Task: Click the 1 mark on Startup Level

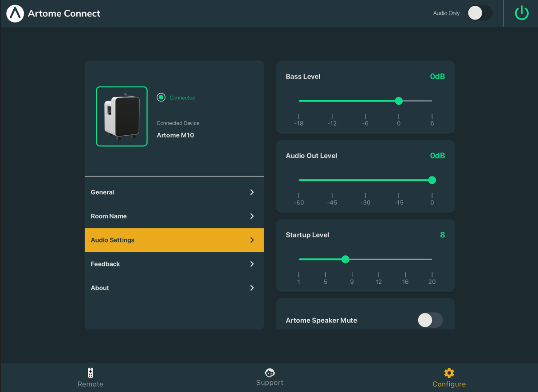Action: click(x=299, y=282)
